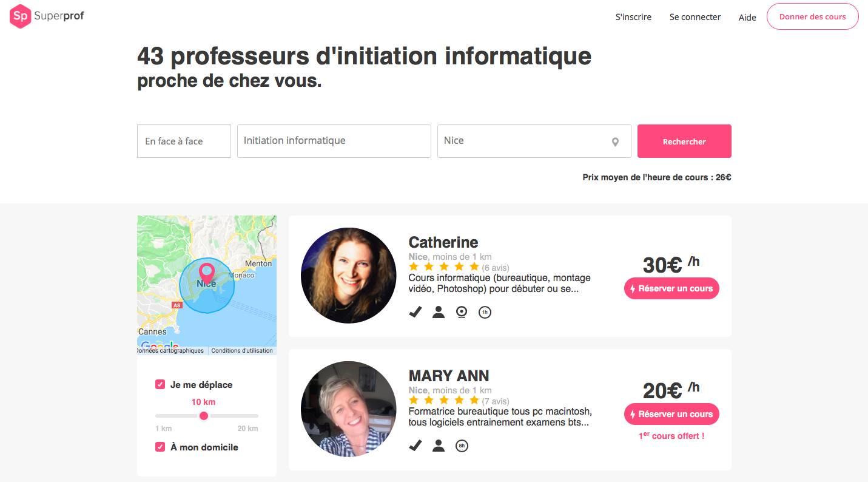Click Mary Ann's person profile icon
Image resolution: width=868 pixels, height=482 pixels.
439,446
